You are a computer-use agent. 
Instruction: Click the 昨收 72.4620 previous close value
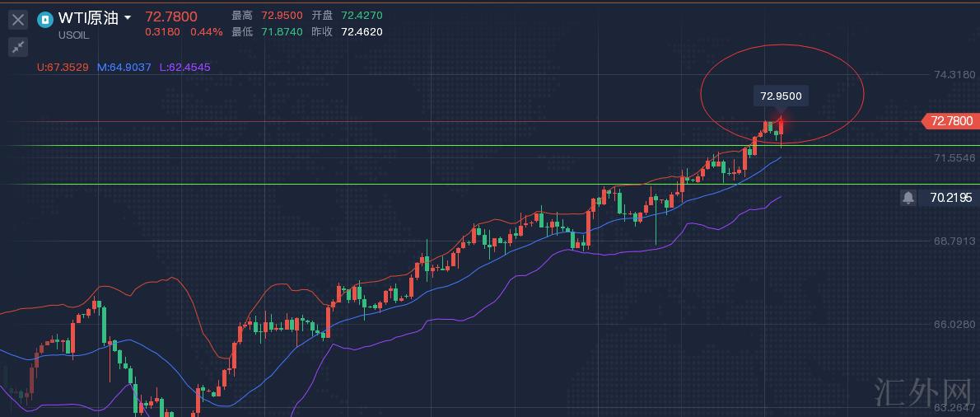[362, 32]
